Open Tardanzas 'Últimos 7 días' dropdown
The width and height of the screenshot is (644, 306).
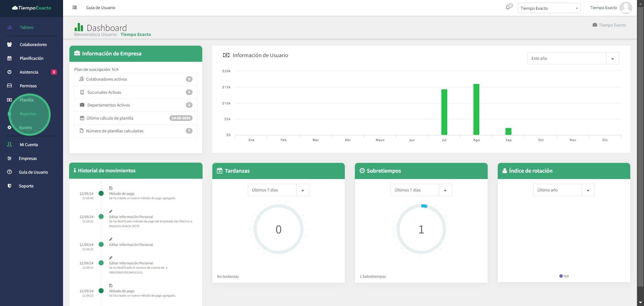coord(278,190)
